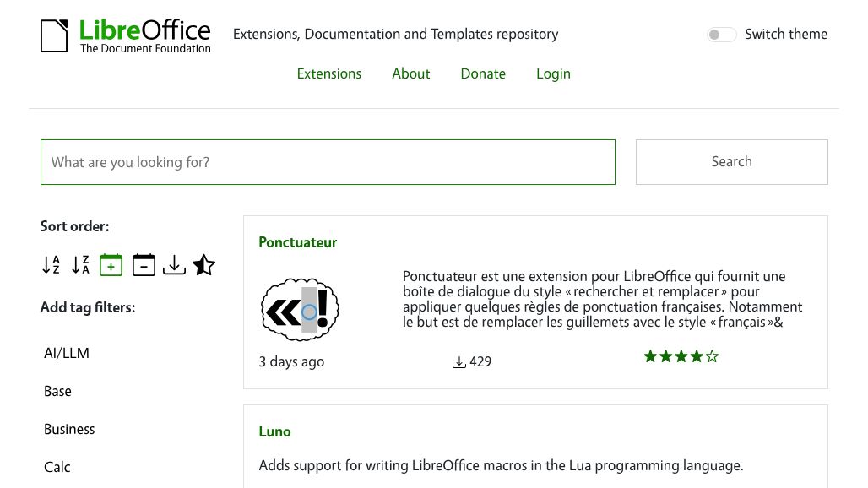Open the Extensions menu item
The height and width of the screenshot is (488, 868).
click(328, 73)
